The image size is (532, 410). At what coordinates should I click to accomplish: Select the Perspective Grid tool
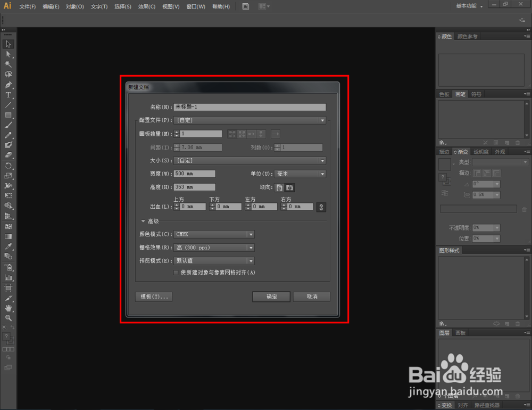point(8,216)
